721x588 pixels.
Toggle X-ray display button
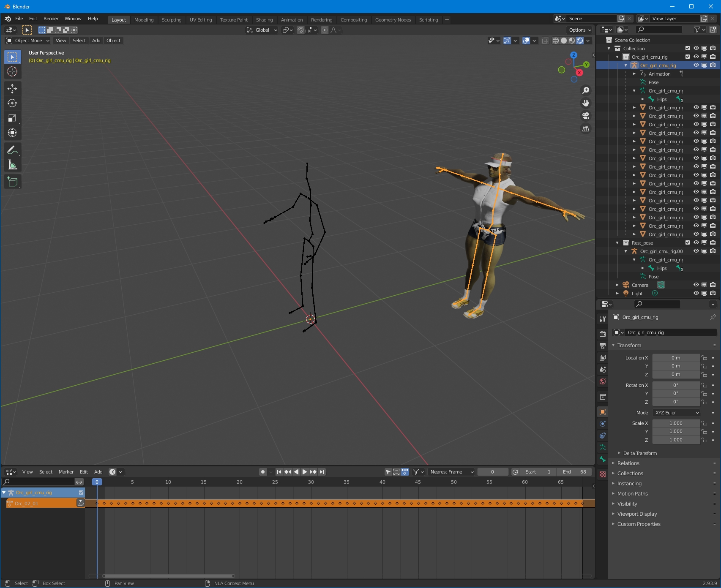coord(545,41)
